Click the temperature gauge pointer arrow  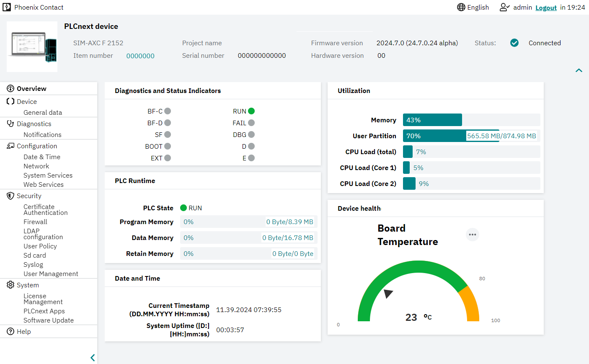point(388,293)
